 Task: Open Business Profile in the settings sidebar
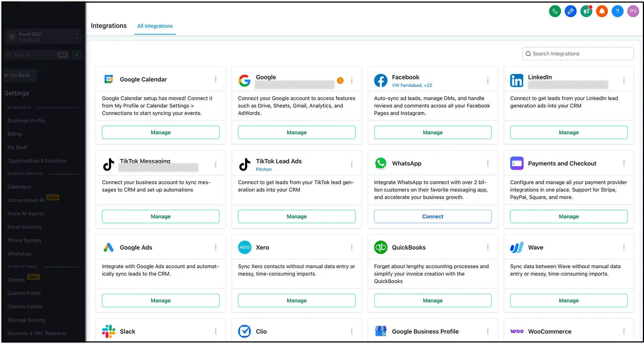point(26,121)
